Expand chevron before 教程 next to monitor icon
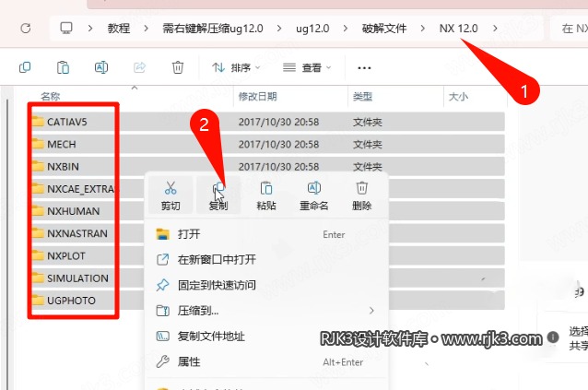Image resolution: width=588 pixels, height=390 pixels. pos(90,29)
